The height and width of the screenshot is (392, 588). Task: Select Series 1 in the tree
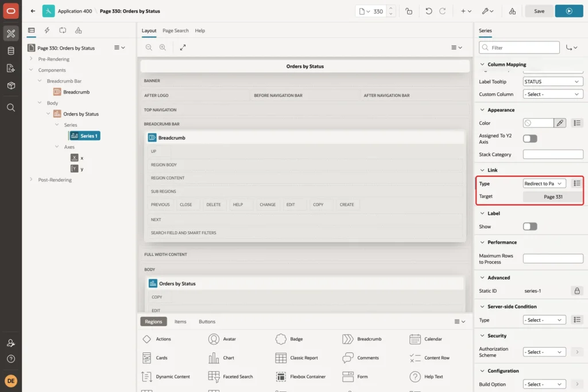pos(85,135)
